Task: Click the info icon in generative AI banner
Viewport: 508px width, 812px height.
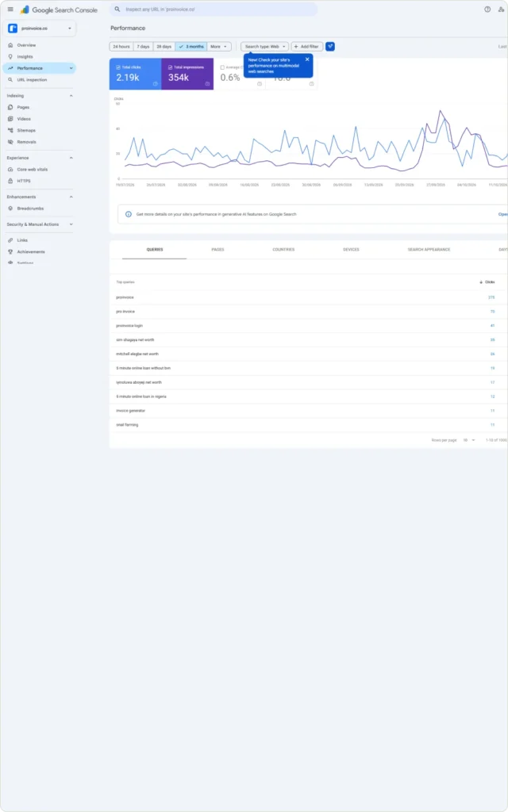Action: point(129,214)
